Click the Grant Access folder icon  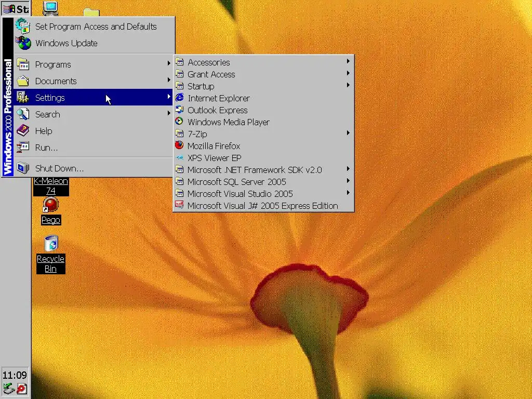pyautogui.click(x=179, y=74)
